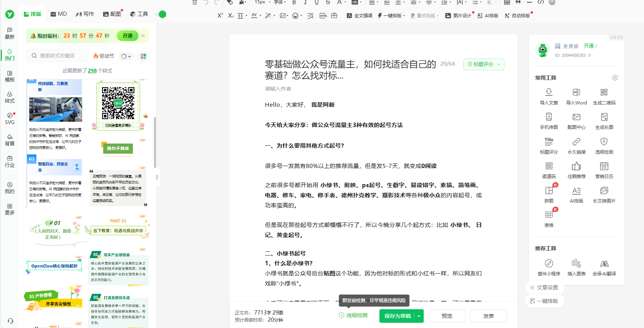Open the 渠道码 tool

coord(549,170)
